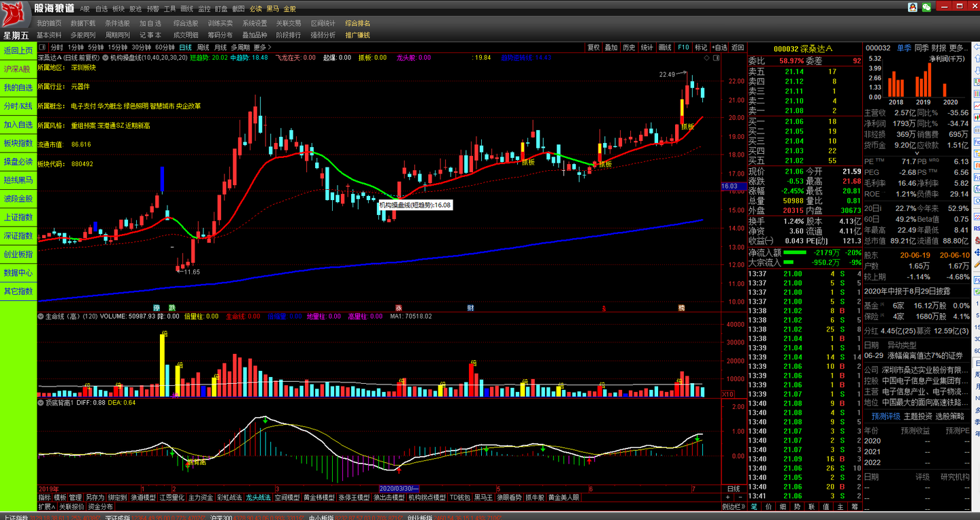Expand 更多 timeframe options
Viewport: 980px width, 520px height.
(262, 48)
